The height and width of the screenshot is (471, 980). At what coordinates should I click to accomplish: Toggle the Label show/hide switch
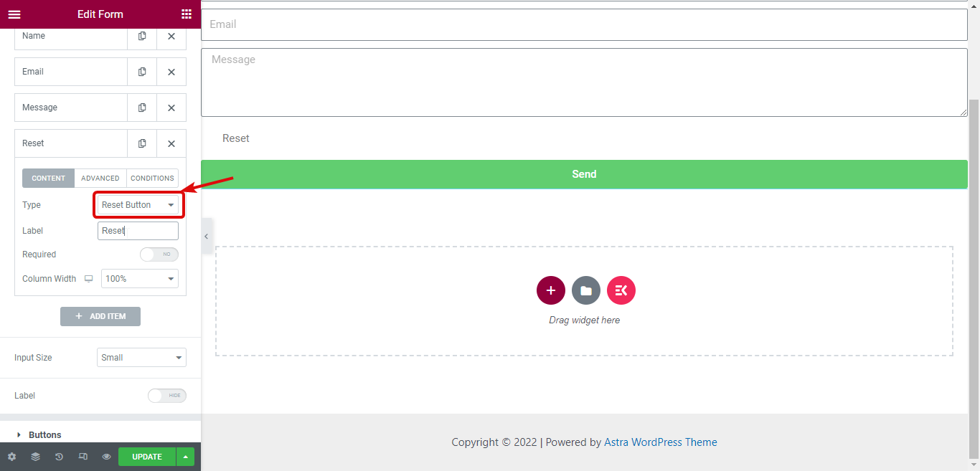tap(167, 396)
